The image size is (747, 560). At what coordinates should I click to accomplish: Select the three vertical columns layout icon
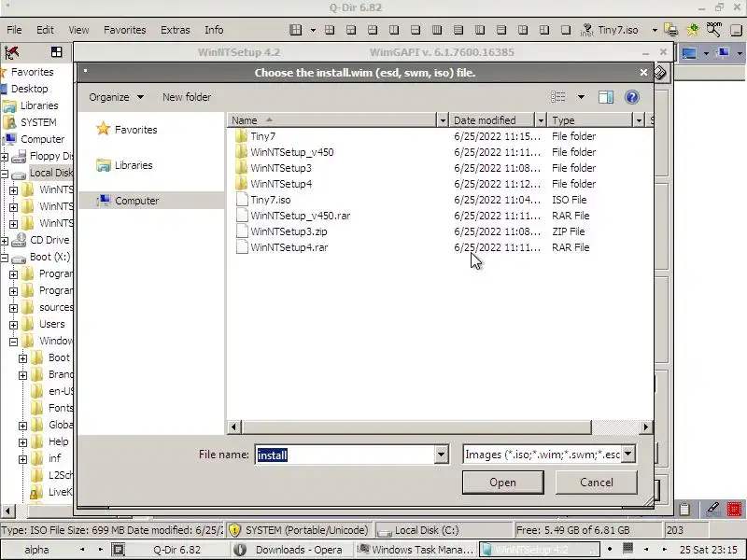click(x=437, y=30)
